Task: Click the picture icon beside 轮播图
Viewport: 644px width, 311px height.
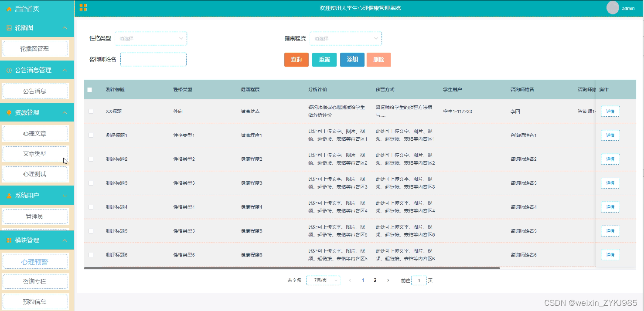Action: (x=8, y=27)
